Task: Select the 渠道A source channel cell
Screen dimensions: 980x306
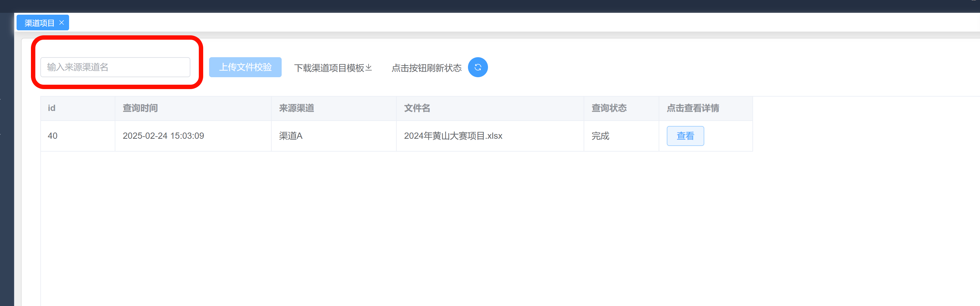Action: [291, 136]
